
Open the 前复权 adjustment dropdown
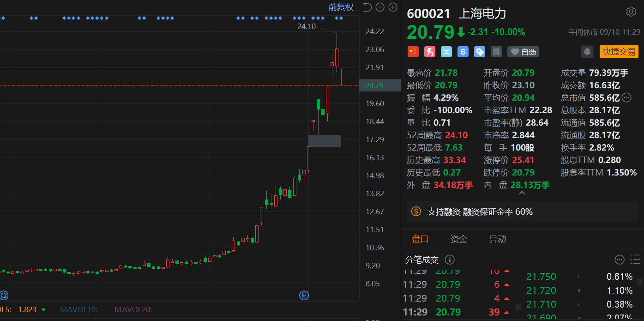(x=341, y=7)
